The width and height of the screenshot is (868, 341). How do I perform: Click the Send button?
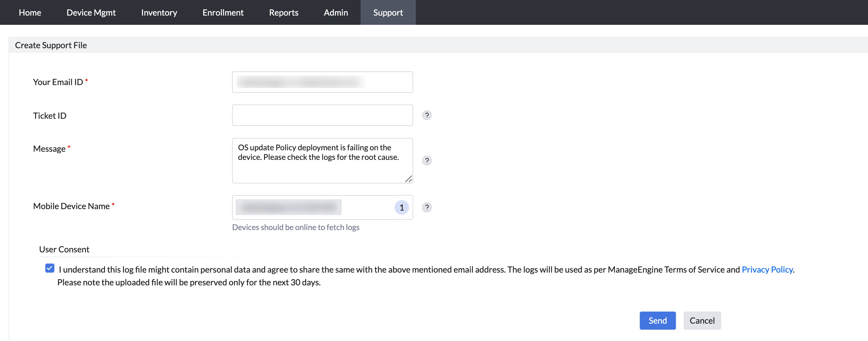click(x=658, y=320)
